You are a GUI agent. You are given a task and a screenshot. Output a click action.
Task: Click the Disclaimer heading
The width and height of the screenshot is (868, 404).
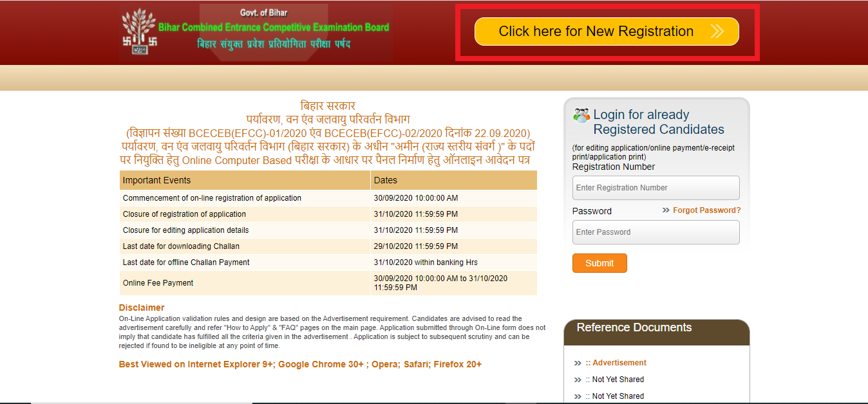point(142,308)
